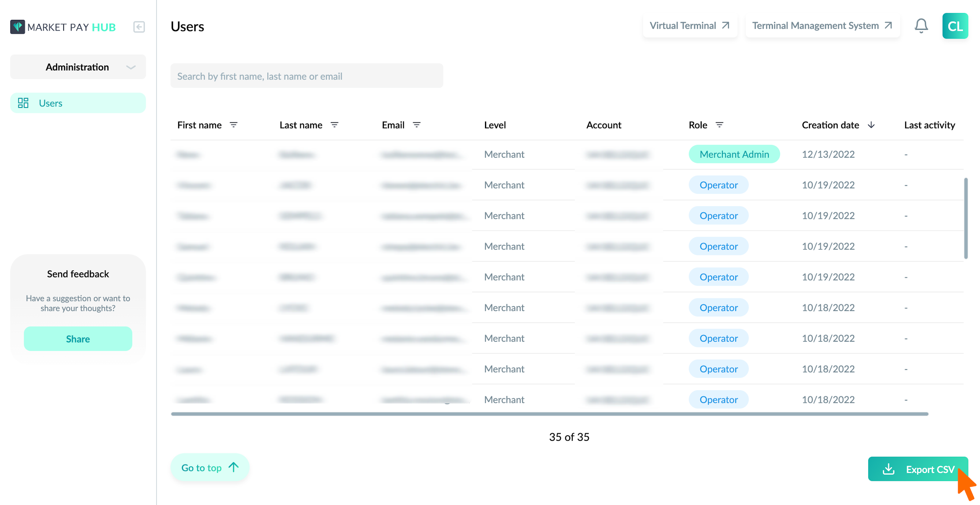Open Terminal Management System link
The width and height of the screenshot is (980, 505).
click(822, 26)
